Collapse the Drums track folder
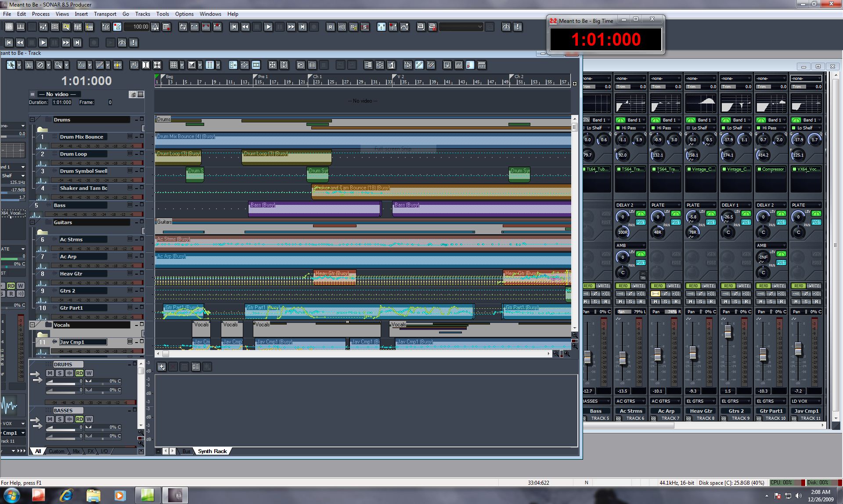Screen dimensions: 843x504 coord(32,119)
